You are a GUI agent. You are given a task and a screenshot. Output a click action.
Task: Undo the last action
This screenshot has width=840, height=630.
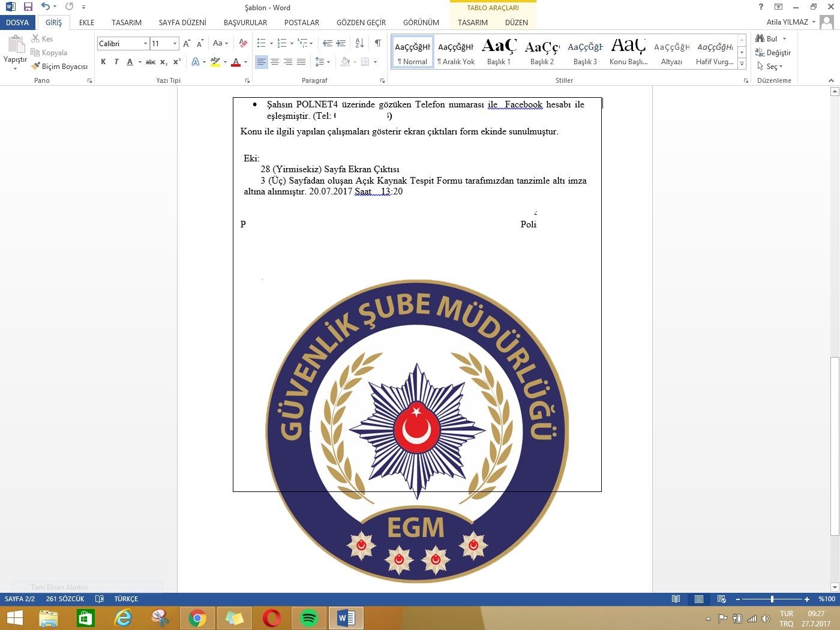[45, 7]
